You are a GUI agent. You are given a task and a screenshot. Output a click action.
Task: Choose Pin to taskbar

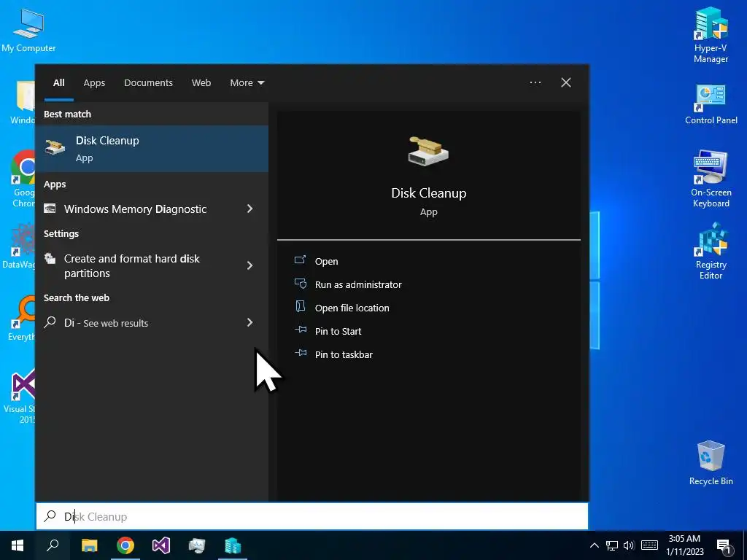click(x=344, y=354)
